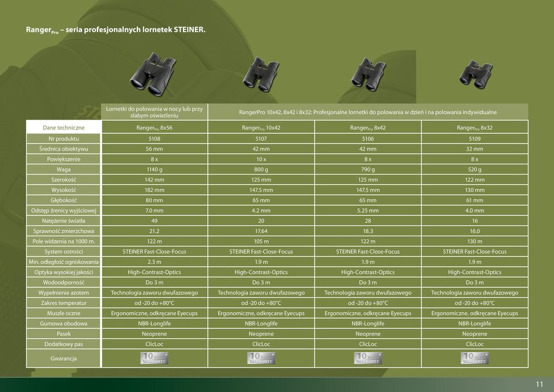Click the 'Gumowa obudowa' row label
This screenshot has width=554, height=392.
pyautogui.click(x=63, y=323)
